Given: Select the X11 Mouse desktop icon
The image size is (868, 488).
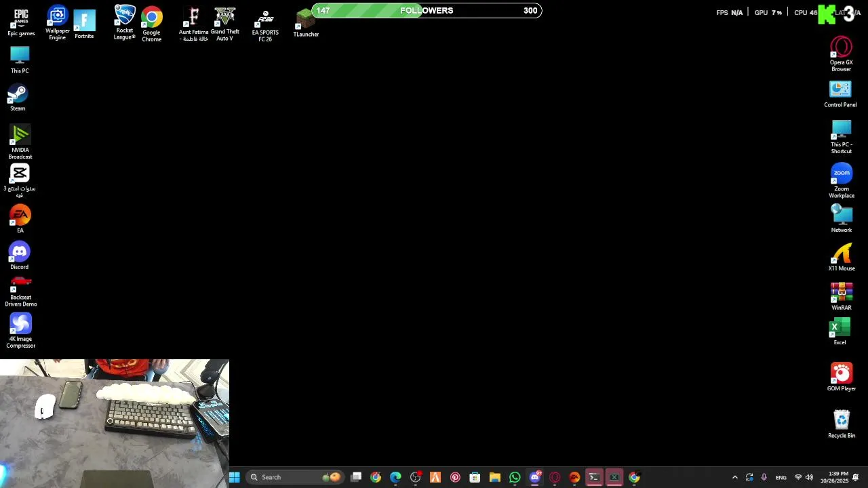Looking at the screenshot, I should (842, 258).
